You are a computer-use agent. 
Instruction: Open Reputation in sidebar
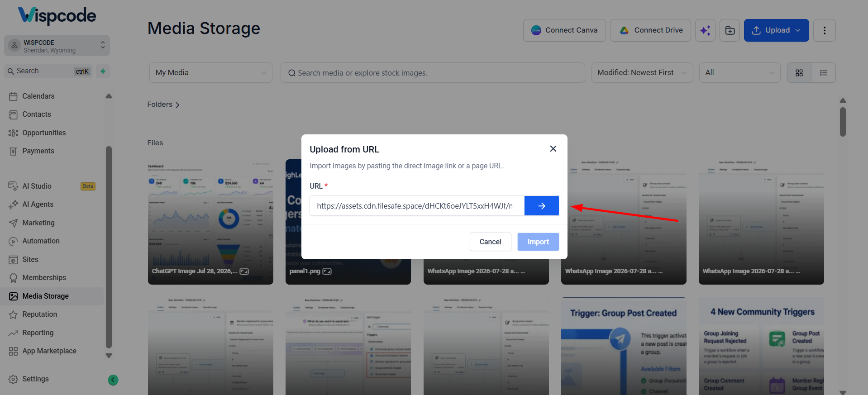40,314
